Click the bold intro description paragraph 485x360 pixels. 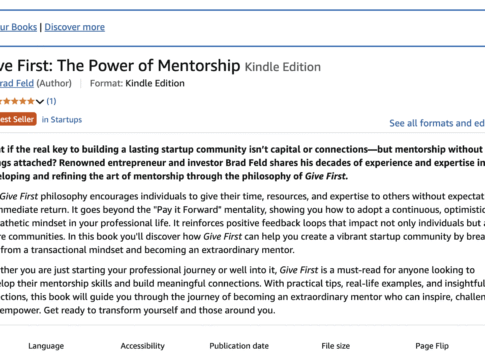pyautogui.click(x=242, y=163)
